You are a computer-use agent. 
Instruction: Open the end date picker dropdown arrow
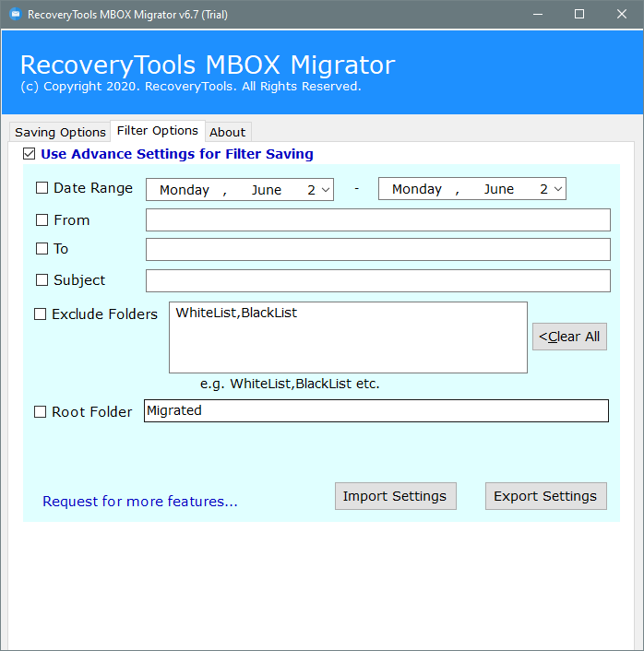pos(558,189)
